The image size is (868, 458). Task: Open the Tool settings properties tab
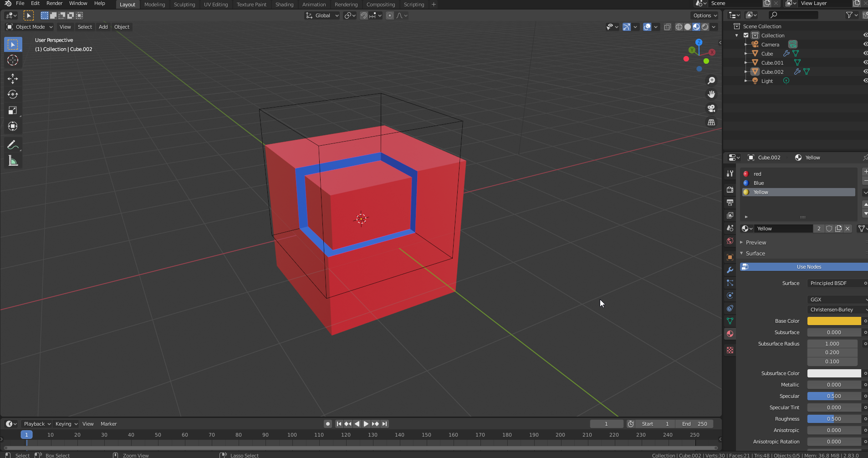730,173
